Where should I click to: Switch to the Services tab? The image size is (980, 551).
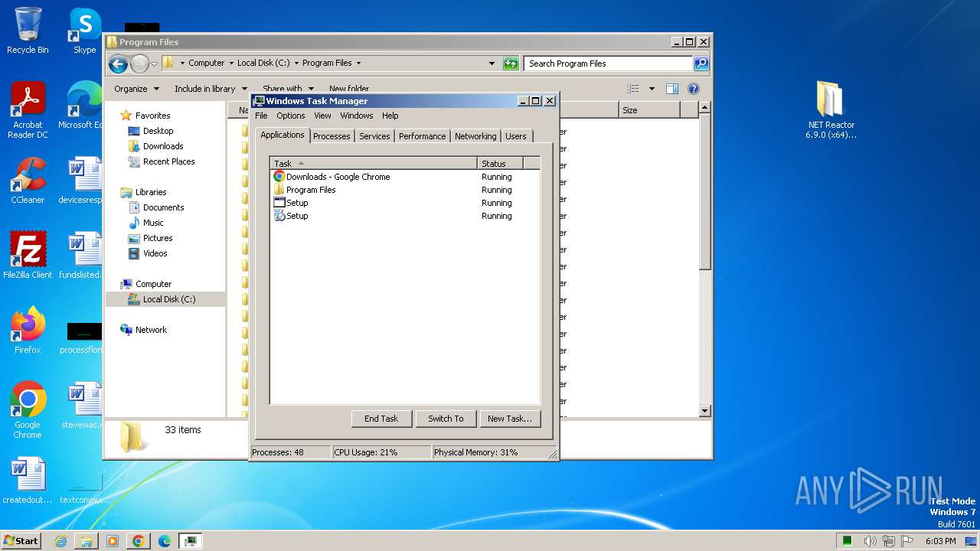click(374, 136)
